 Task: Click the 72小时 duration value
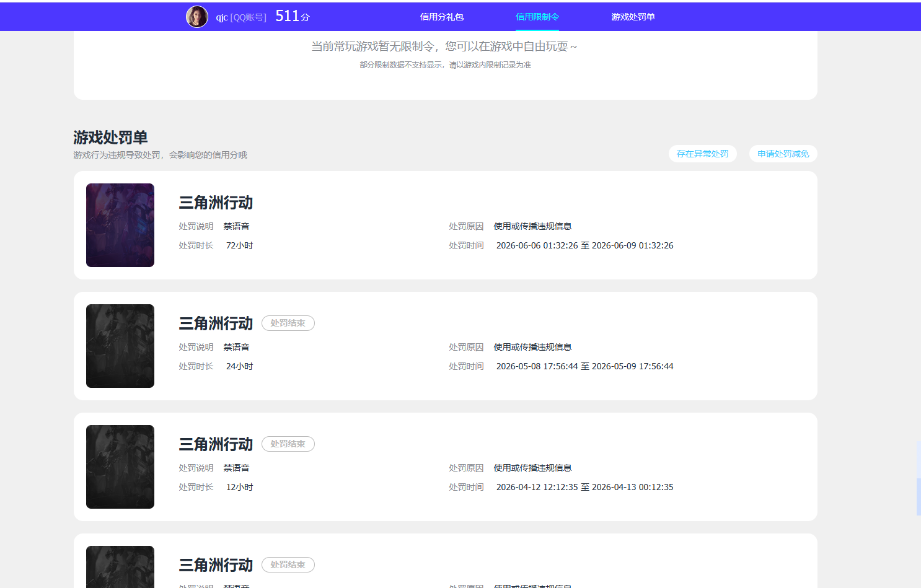point(239,245)
